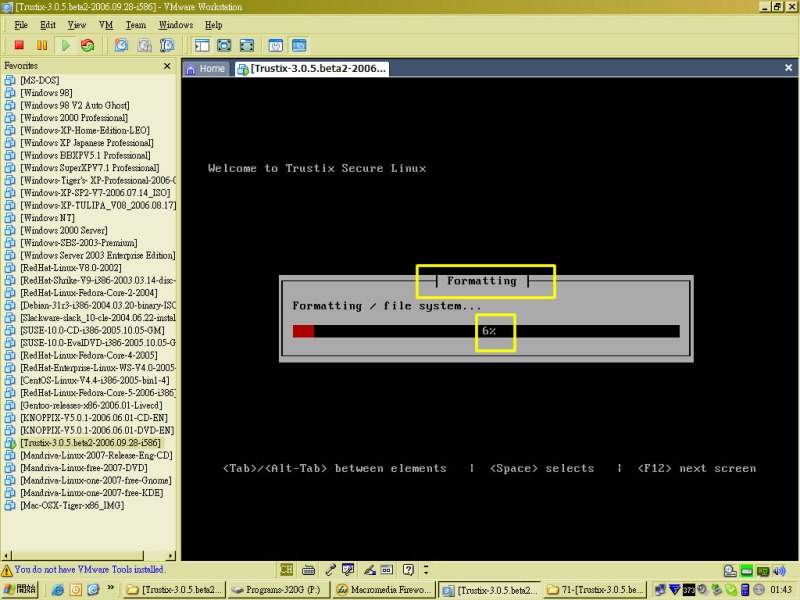The image size is (800, 600).
Task: Click the sound device status icon
Action: point(780,571)
